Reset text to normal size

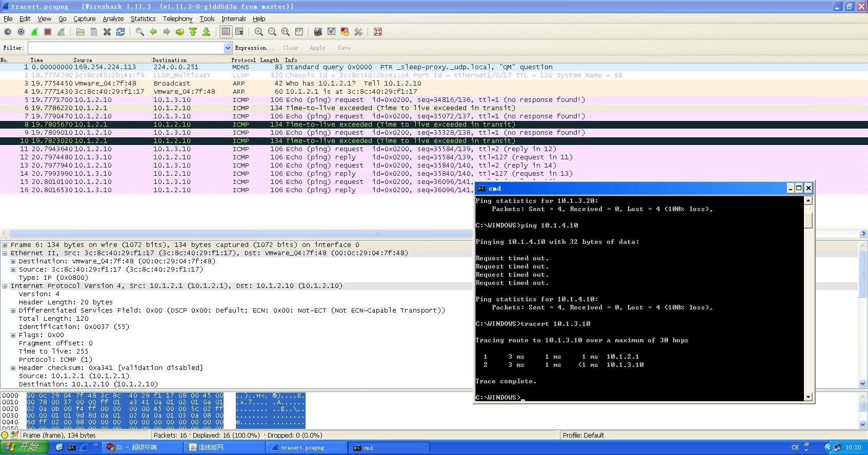pyautogui.click(x=286, y=32)
